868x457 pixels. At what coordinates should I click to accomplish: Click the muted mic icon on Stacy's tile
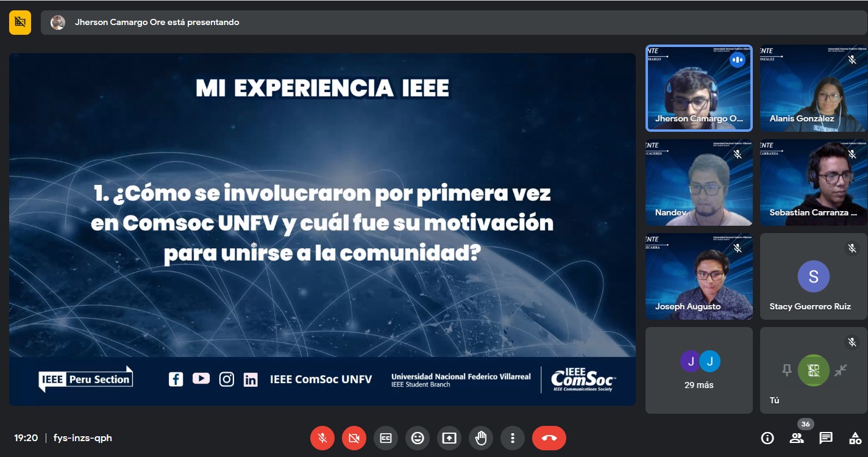[852, 248]
